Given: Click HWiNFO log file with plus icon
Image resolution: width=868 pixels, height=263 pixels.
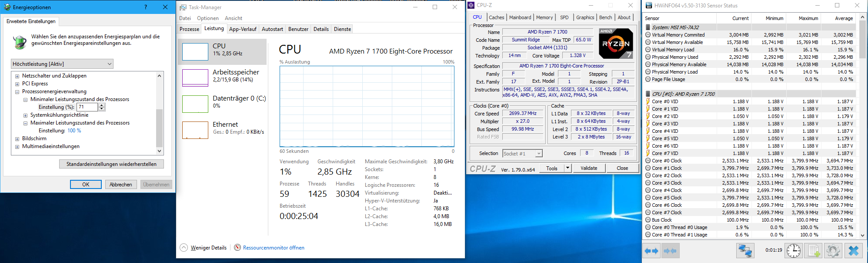Looking at the screenshot, I should (813, 251).
